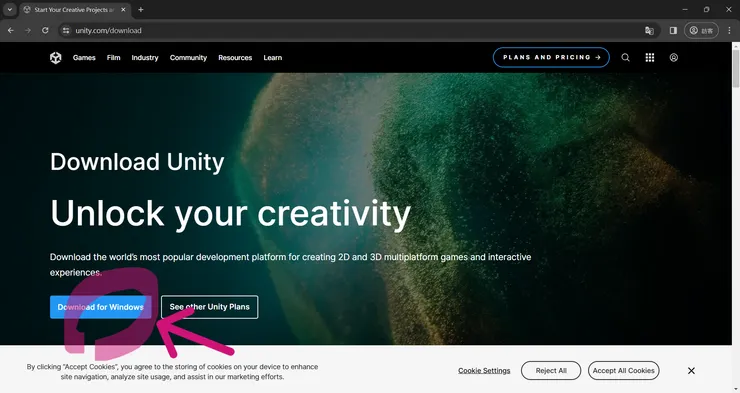
Task: Open the Industry menu
Action: [145, 58]
